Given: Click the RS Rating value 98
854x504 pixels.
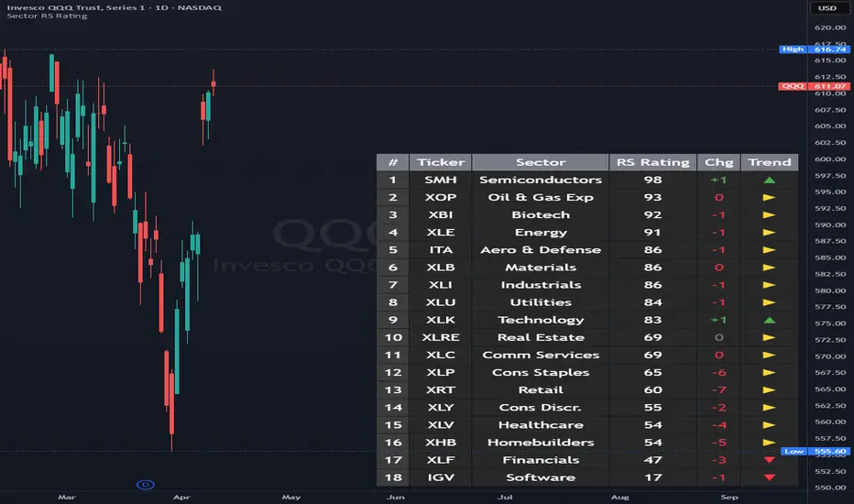Looking at the screenshot, I should point(652,180).
